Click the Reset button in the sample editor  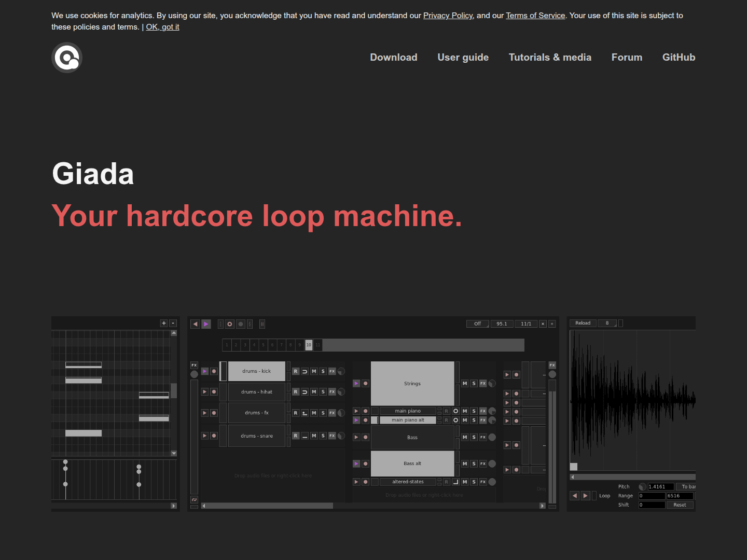680,505
